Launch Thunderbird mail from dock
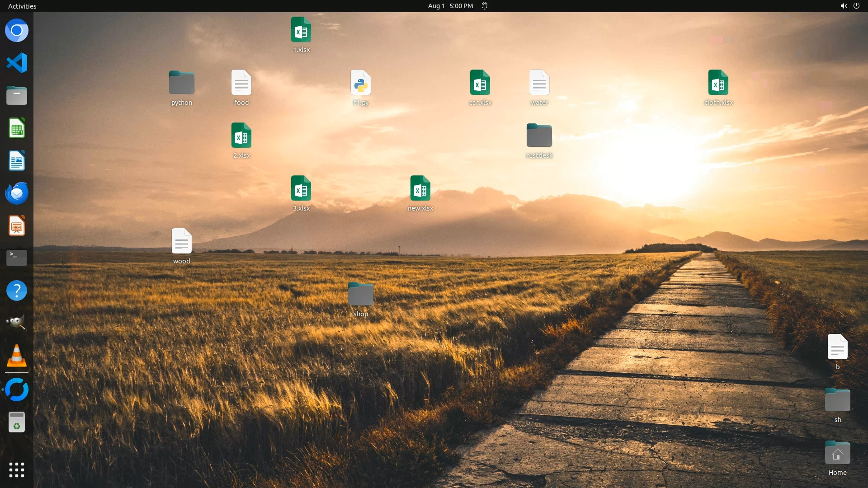This screenshot has height=488, width=868. 17,193
